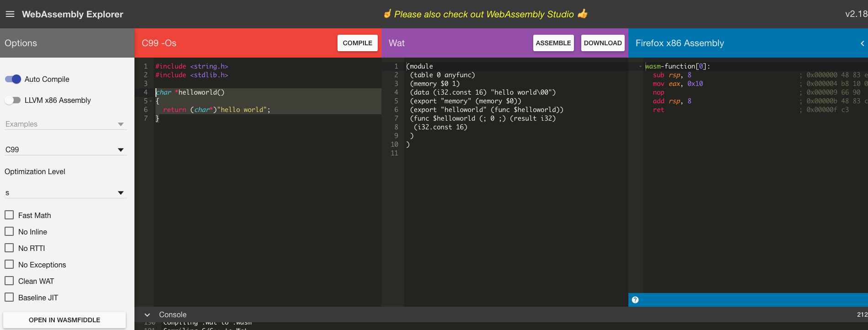
Task: Enable the LLVM x86 Assembly switch
Action: coord(13,100)
